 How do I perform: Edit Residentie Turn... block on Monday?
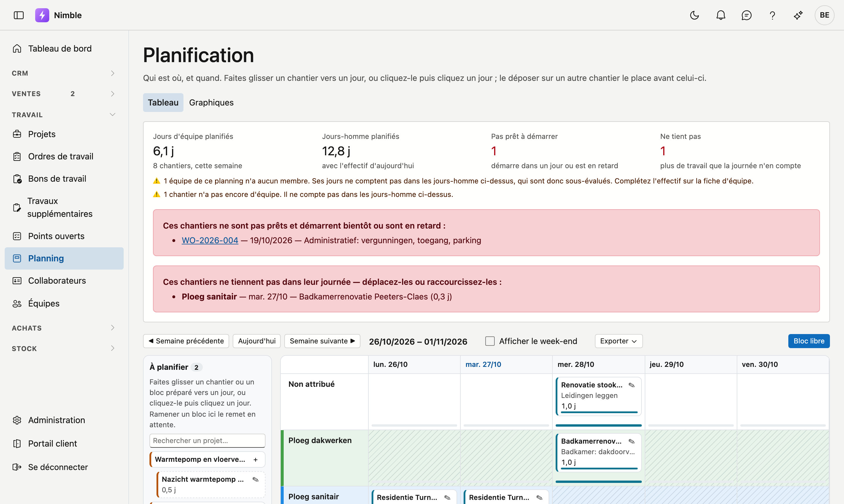click(447, 497)
